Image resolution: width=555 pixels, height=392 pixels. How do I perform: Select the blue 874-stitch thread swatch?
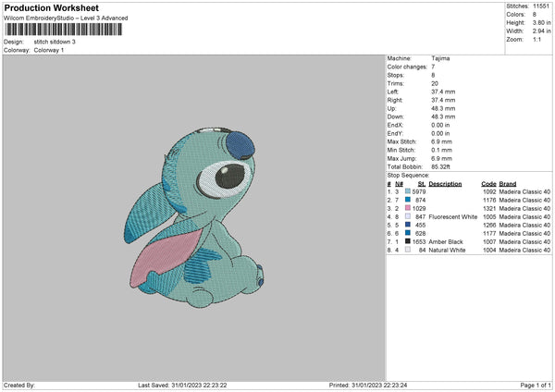[406, 200]
